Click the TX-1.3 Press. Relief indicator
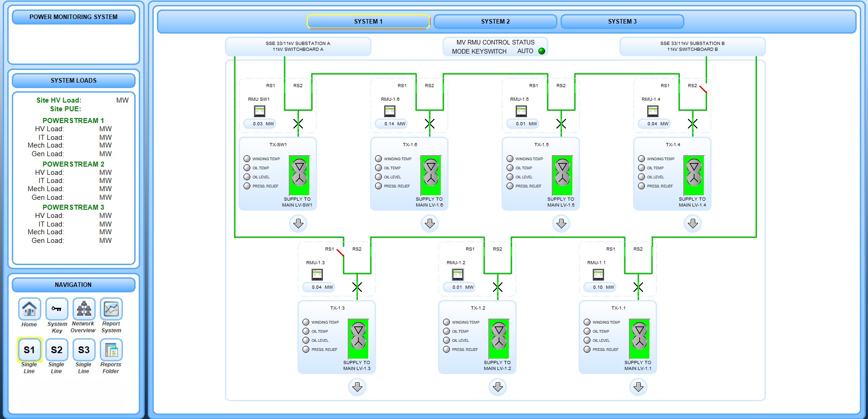Image resolution: width=868 pixels, height=419 pixels. coord(306,350)
